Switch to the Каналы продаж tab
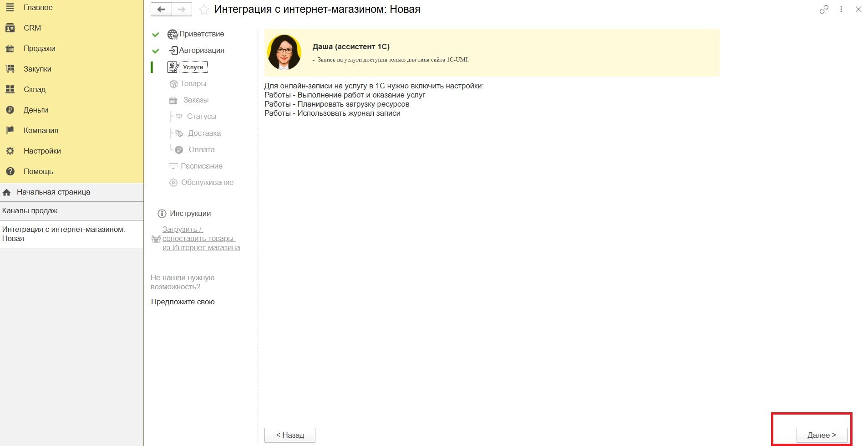 coord(71,211)
